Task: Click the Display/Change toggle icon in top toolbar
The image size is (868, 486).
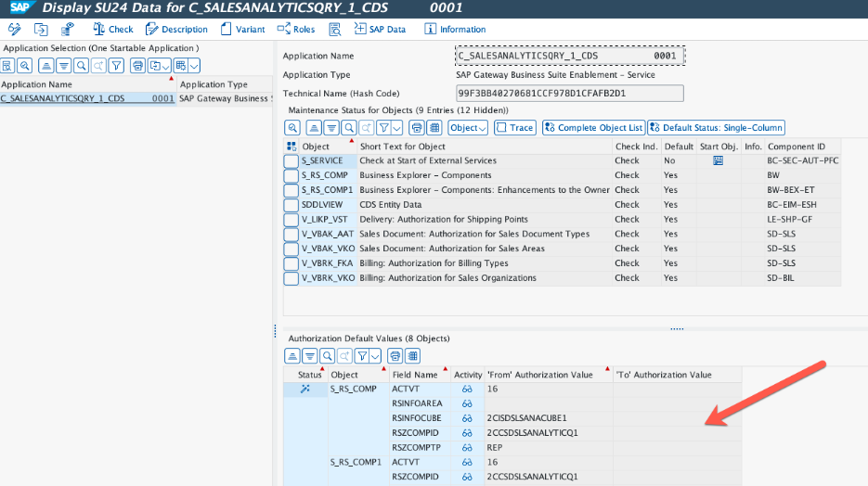Action: coord(14,30)
